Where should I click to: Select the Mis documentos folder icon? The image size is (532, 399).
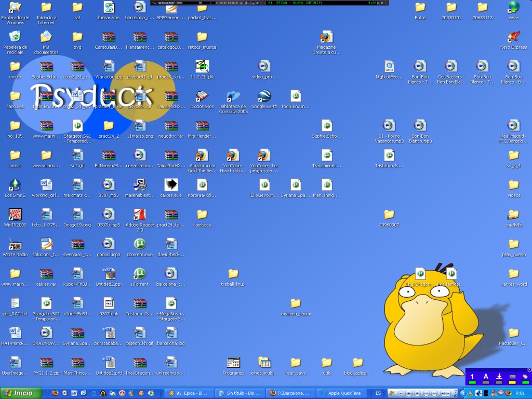46,43
